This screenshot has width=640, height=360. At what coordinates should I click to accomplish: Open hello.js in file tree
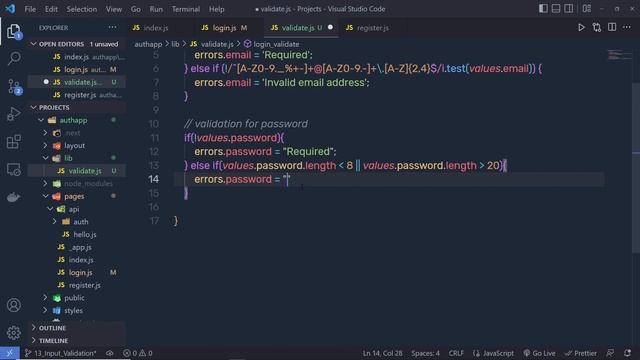click(85, 234)
